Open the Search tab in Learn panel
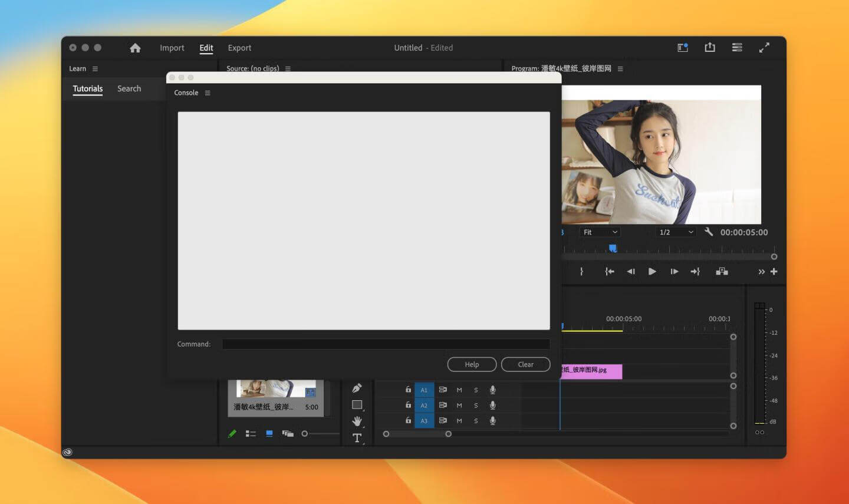 [x=129, y=89]
